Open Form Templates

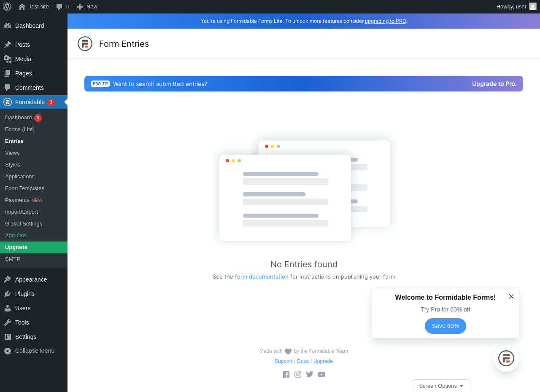[34, 188]
